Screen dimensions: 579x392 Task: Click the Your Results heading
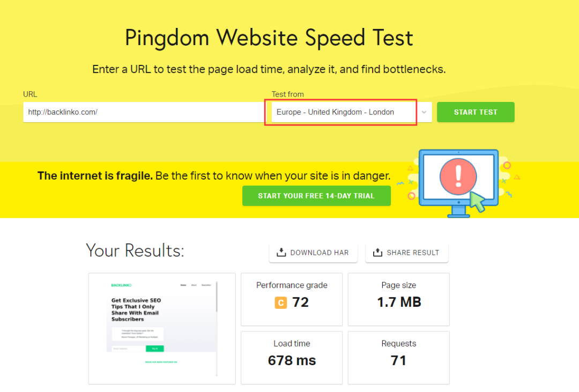[135, 250]
